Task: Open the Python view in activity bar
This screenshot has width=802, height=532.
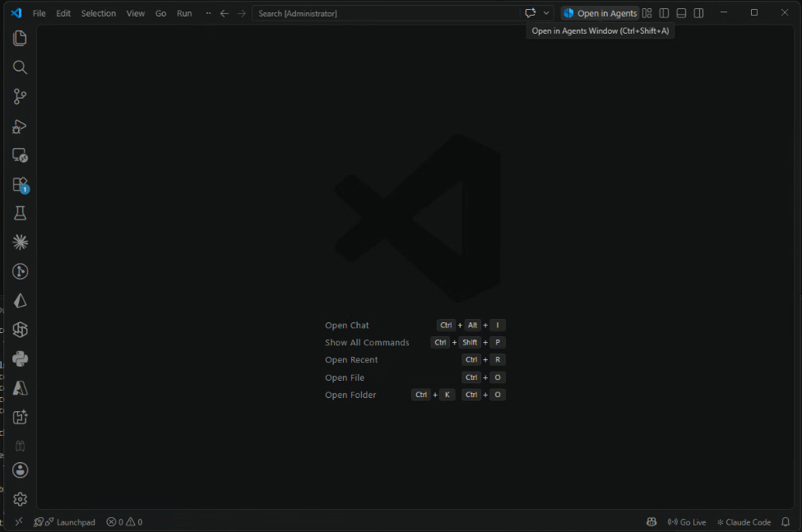Action: (x=20, y=359)
